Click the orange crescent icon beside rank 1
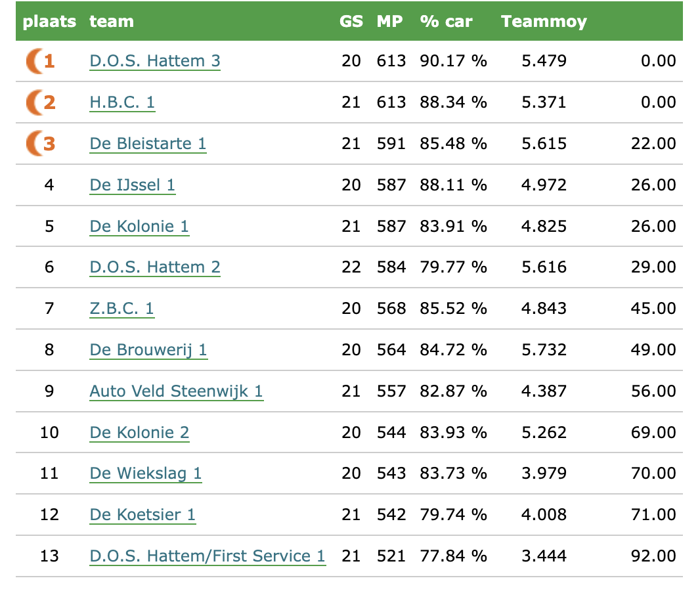Viewport: 700px width, 595px height. [33, 61]
